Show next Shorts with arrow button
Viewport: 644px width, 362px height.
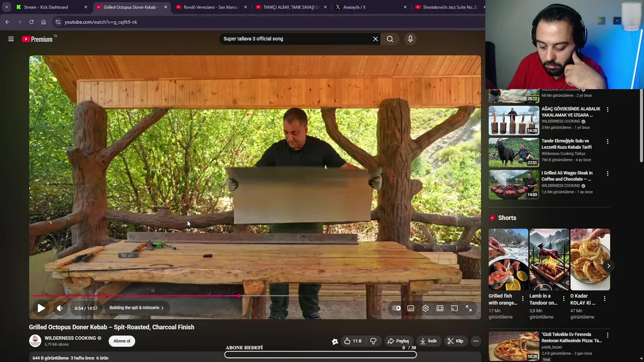[x=608, y=266]
